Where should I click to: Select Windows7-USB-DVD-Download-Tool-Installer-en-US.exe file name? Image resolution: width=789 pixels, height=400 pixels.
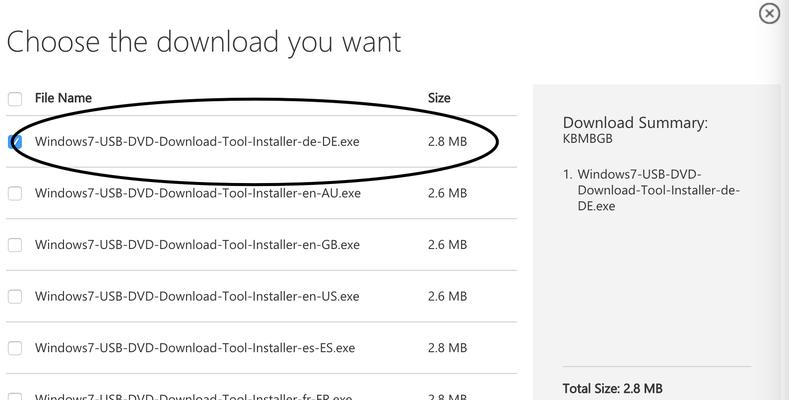point(197,296)
